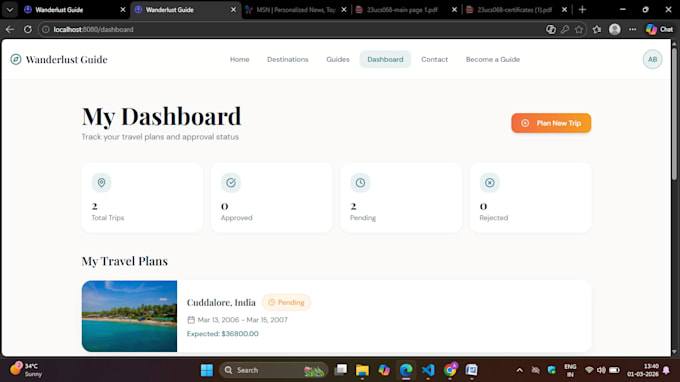This screenshot has height=382, width=680.
Task: Open the Copilot app on the taskbar
Action: (x=384, y=370)
